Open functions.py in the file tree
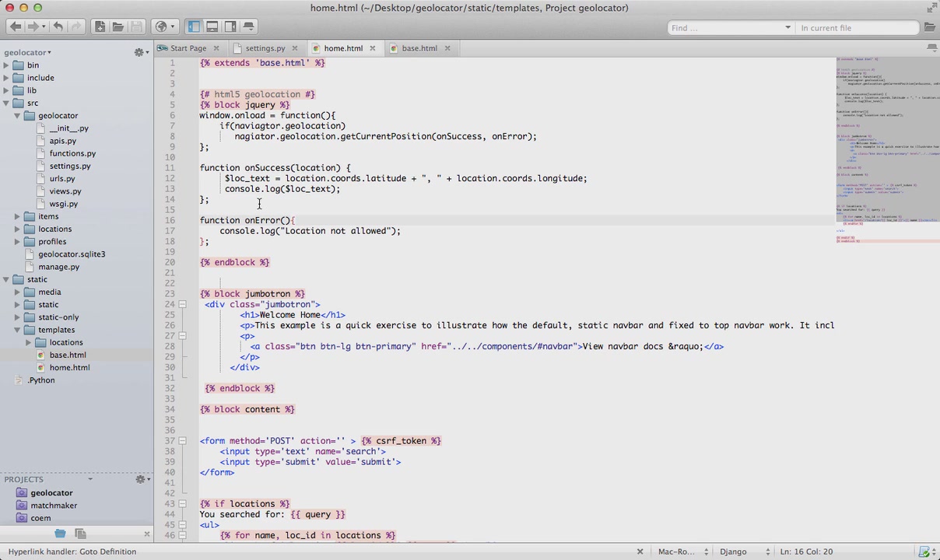 coord(72,153)
